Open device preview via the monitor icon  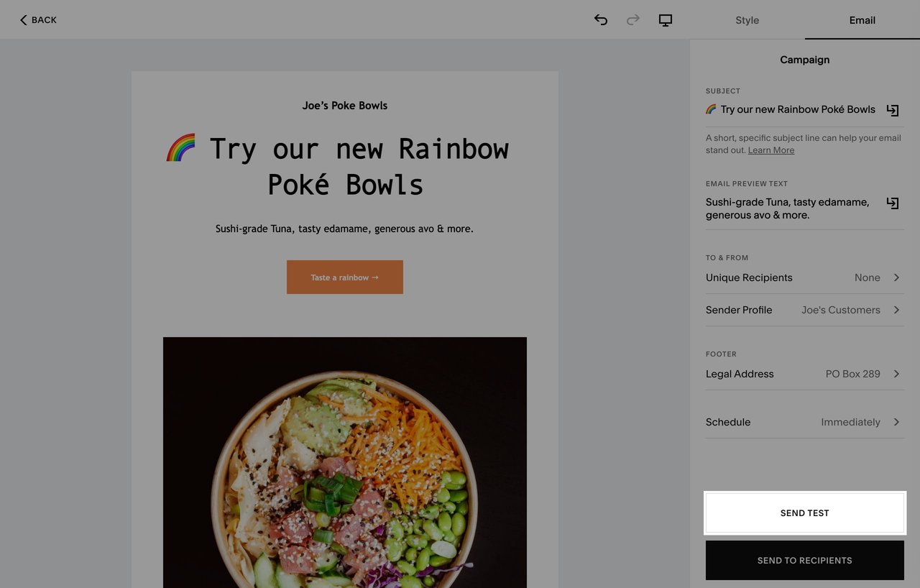665,20
